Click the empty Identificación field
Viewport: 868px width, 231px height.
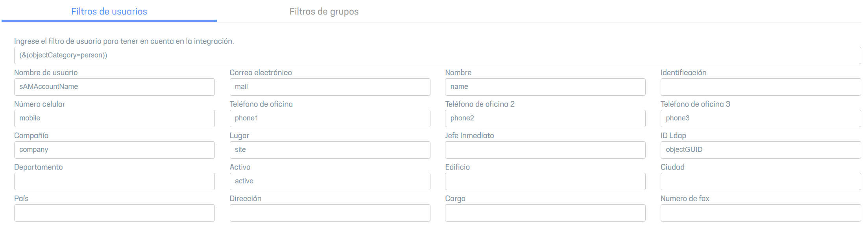[760, 87]
